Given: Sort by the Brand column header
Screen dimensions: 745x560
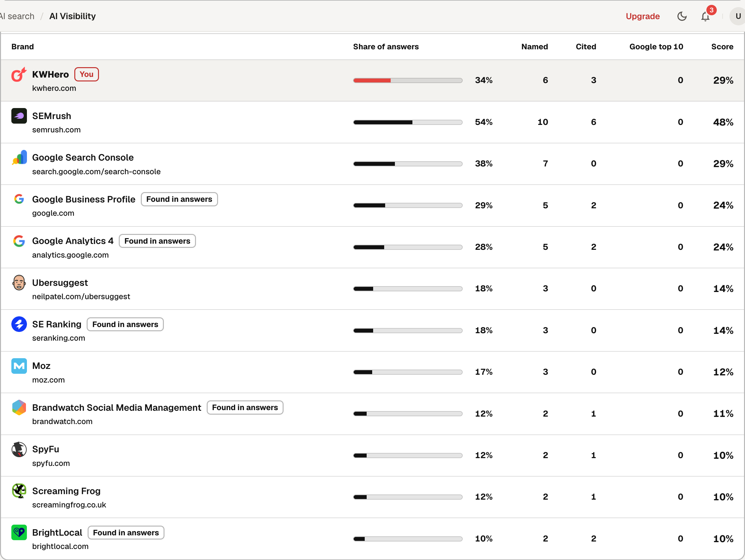Looking at the screenshot, I should click(23, 47).
